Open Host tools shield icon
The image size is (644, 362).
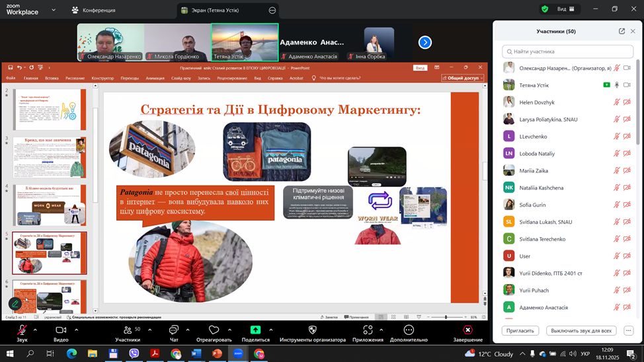tap(313, 330)
